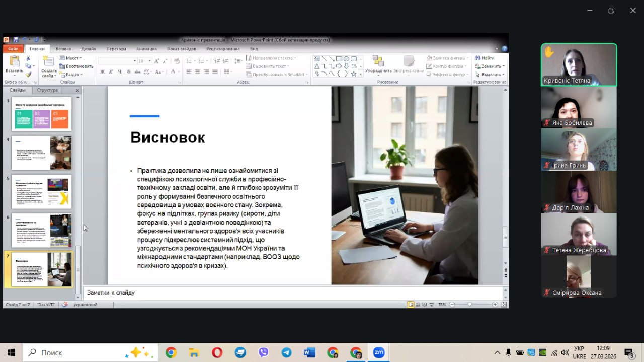Viewport: 644px width, 362px height.
Task: Select slide 5 thumbnail in panel
Action: point(42,192)
